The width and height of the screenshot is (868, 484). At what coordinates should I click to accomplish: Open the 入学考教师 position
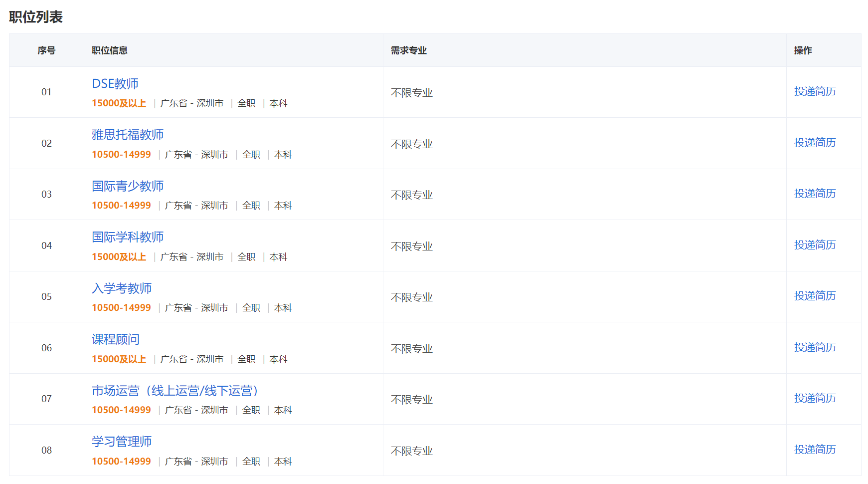click(122, 288)
